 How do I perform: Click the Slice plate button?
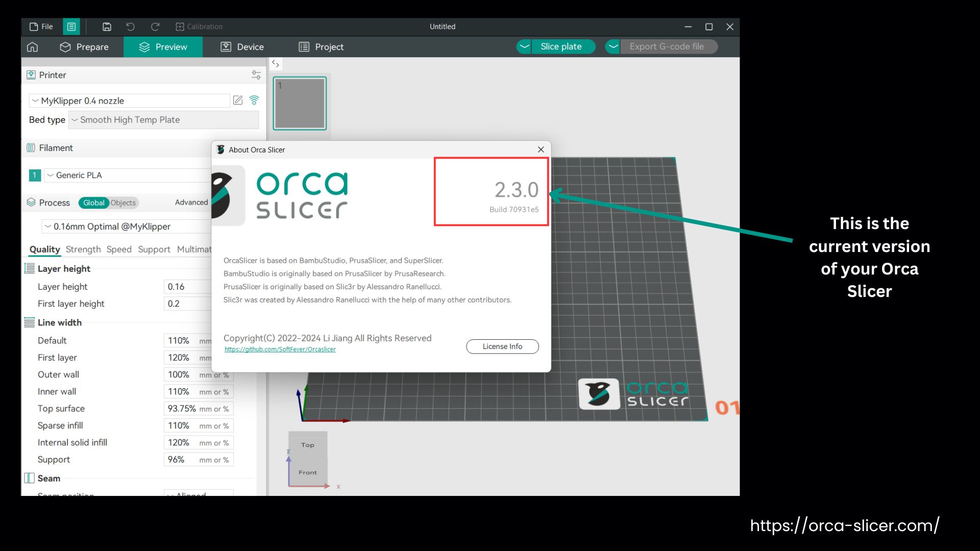[563, 46]
